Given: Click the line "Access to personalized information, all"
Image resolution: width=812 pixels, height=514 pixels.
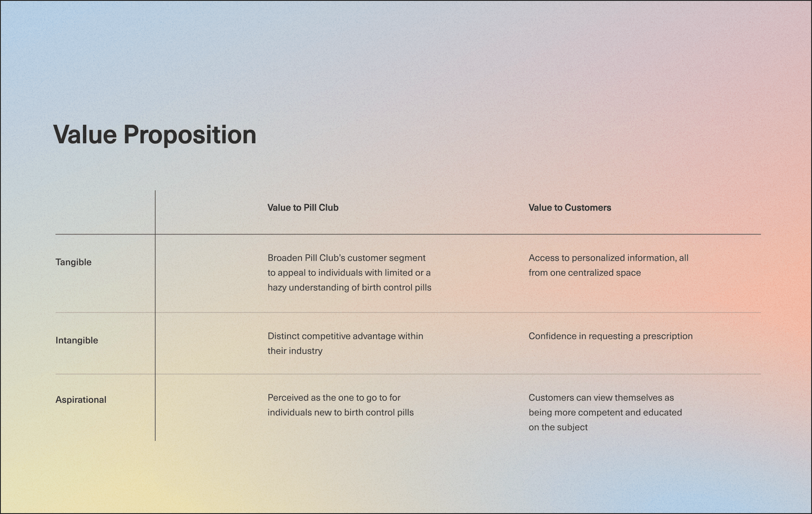Looking at the screenshot, I should pyautogui.click(x=608, y=258).
